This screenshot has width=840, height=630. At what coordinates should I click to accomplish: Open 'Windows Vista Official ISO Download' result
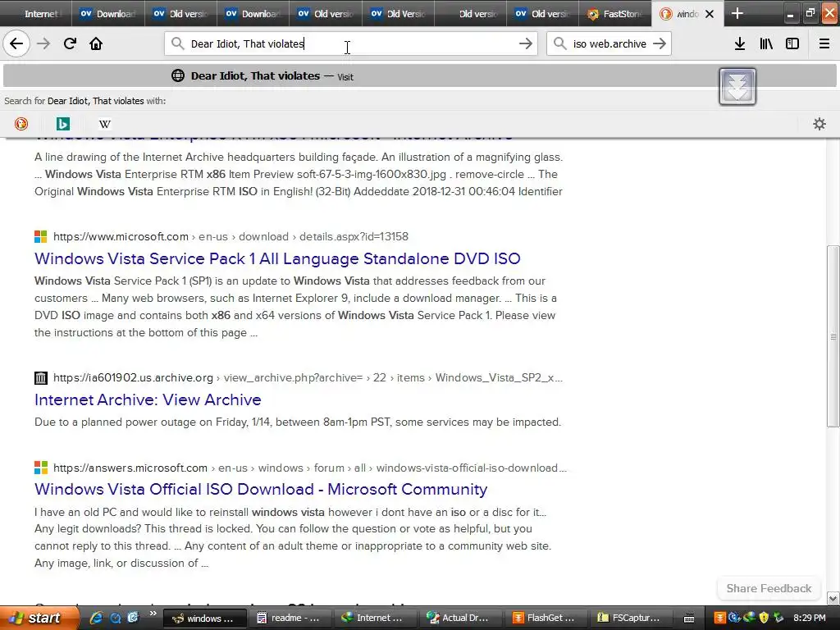[261, 489]
